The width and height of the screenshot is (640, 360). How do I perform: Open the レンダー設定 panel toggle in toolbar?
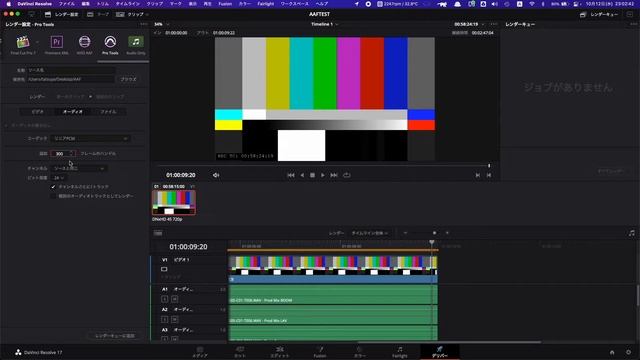click(x=61, y=14)
